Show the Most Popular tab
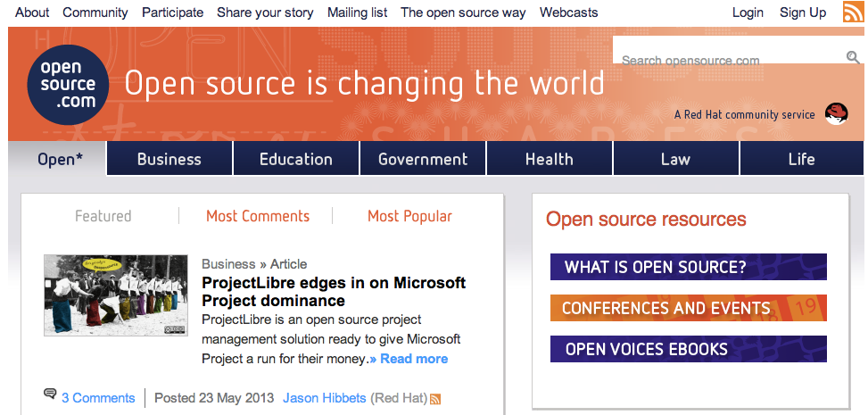 point(409,216)
